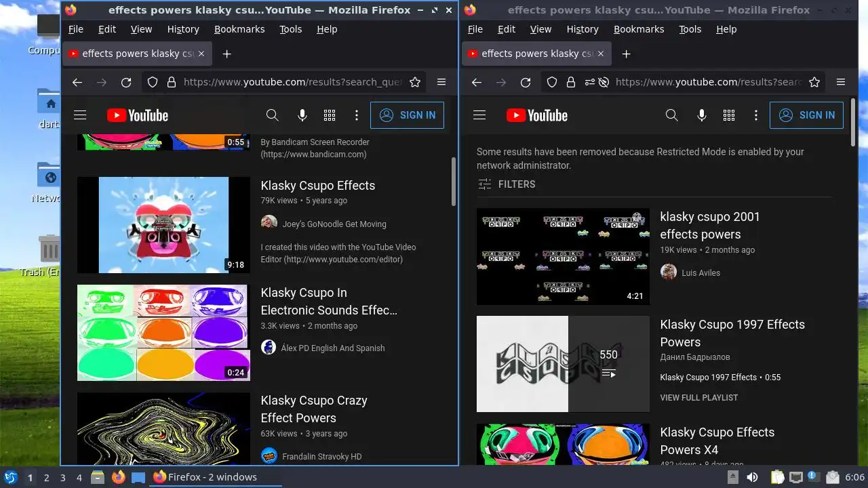This screenshot has height=488, width=868.
Task: Open klasky csupo 2001 effects powers title
Action: [710, 226]
